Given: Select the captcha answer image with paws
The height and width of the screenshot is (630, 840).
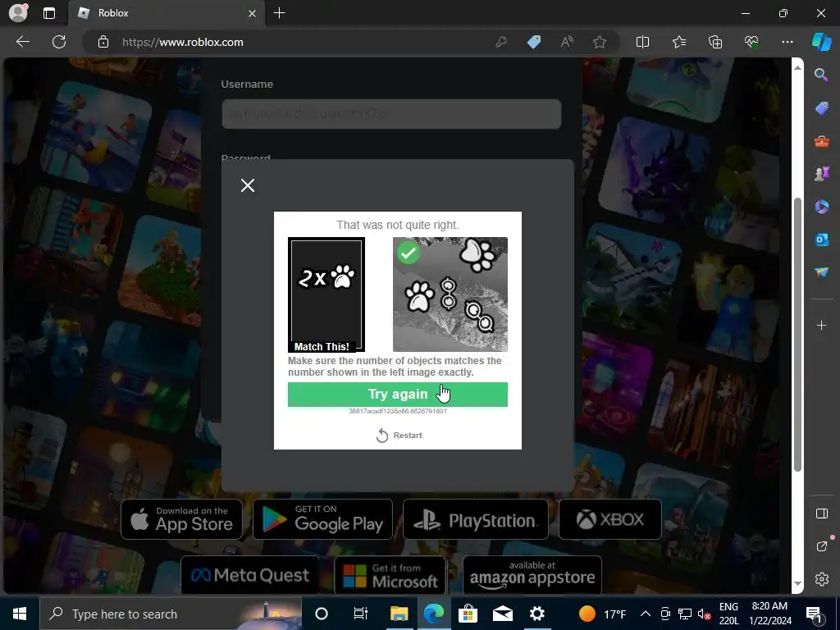Looking at the screenshot, I should click(x=450, y=294).
